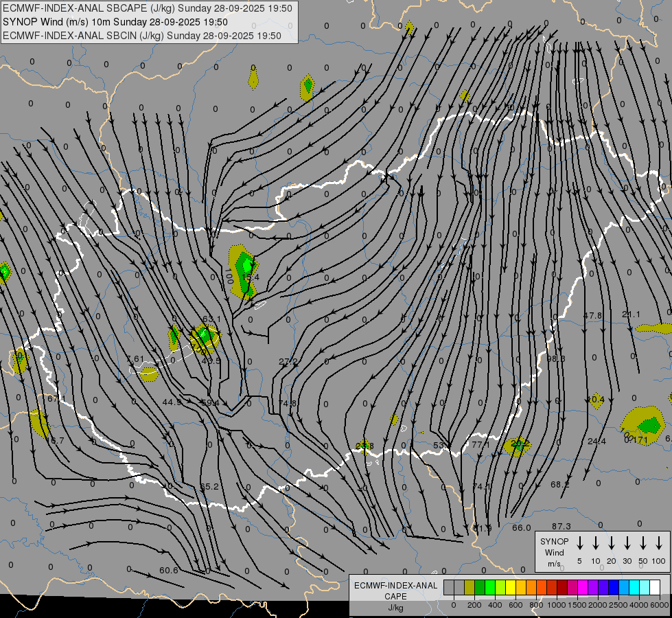
Task: Click the CAPE value 7.61 on map
Action: point(135,359)
